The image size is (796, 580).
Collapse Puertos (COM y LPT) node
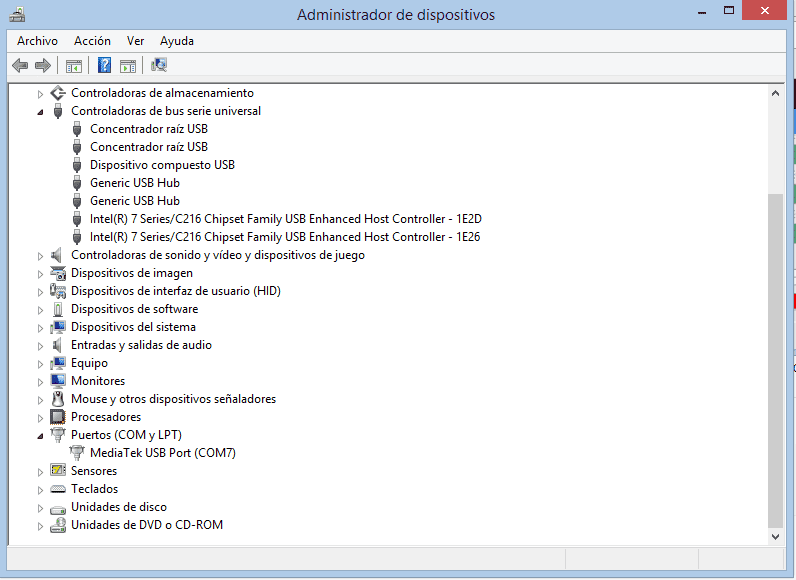40,436
